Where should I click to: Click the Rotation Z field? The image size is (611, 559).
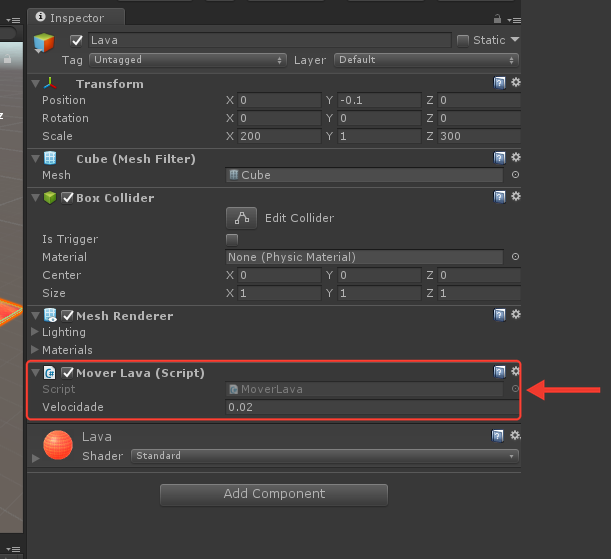[x=479, y=118]
